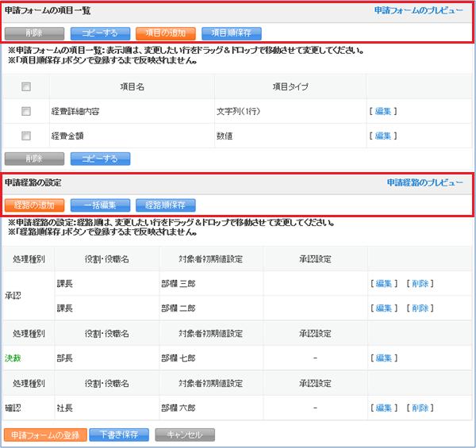Viewport: 476px width, 448px height.
Task: Check the box for 経費金額 row
Action: coord(26,136)
